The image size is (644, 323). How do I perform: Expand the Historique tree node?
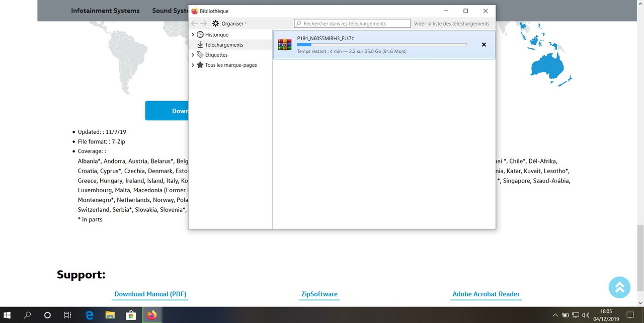click(193, 35)
